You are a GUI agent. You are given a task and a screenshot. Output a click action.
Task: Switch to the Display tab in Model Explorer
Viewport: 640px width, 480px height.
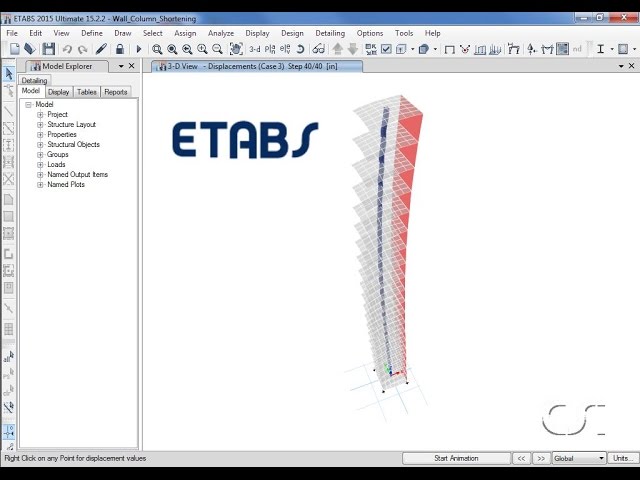tap(58, 92)
